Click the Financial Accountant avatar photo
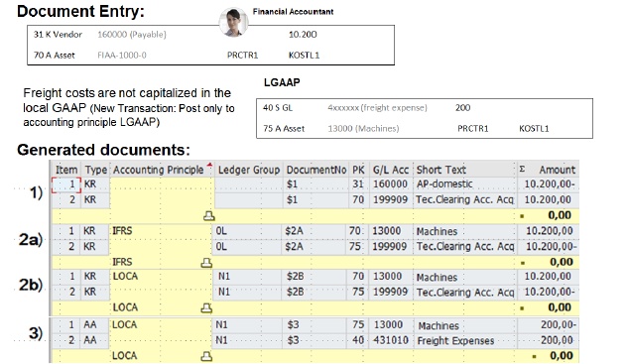The width and height of the screenshot is (627, 364). click(x=233, y=23)
